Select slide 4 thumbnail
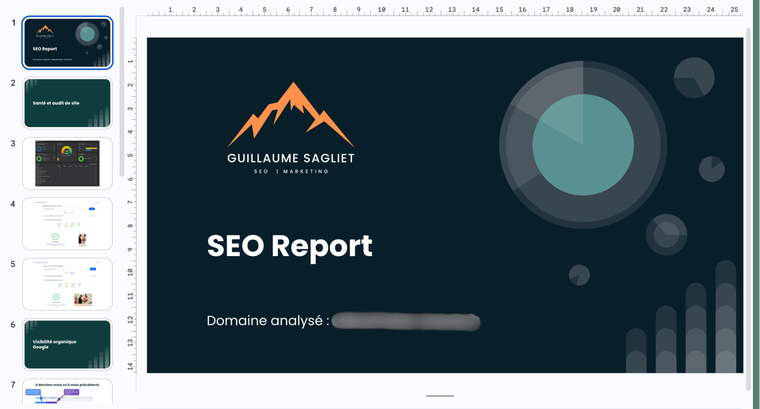The image size is (760, 409). pyautogui.click(x=67, y=224)
